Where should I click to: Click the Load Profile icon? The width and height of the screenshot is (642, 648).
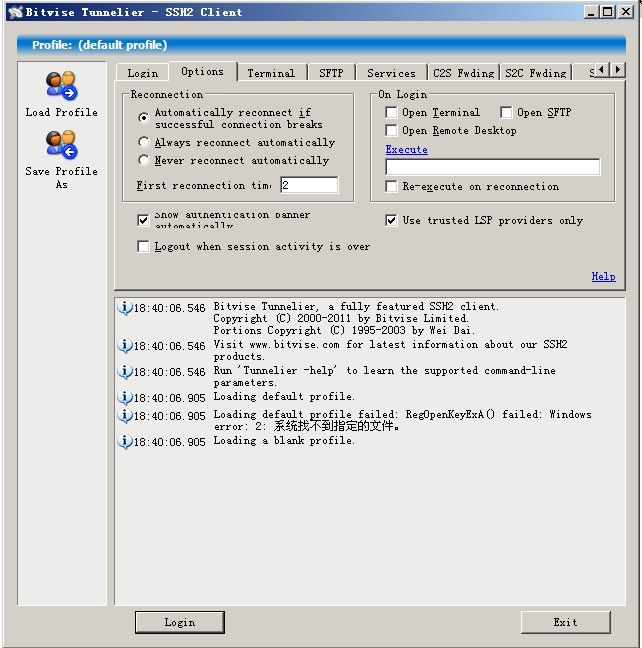tap(61, 86)
